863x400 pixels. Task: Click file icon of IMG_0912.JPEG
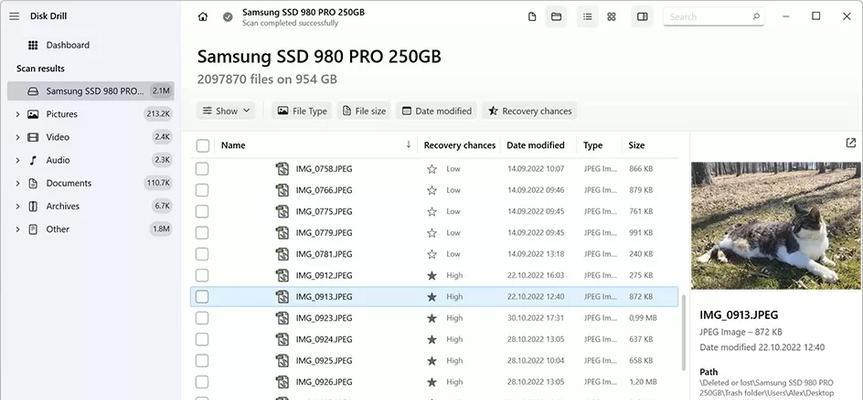click(x=282, y=275)
